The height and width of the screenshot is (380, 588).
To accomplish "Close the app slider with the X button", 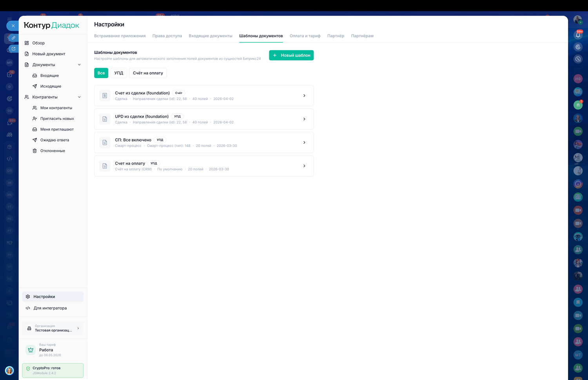I will point(13,26).
